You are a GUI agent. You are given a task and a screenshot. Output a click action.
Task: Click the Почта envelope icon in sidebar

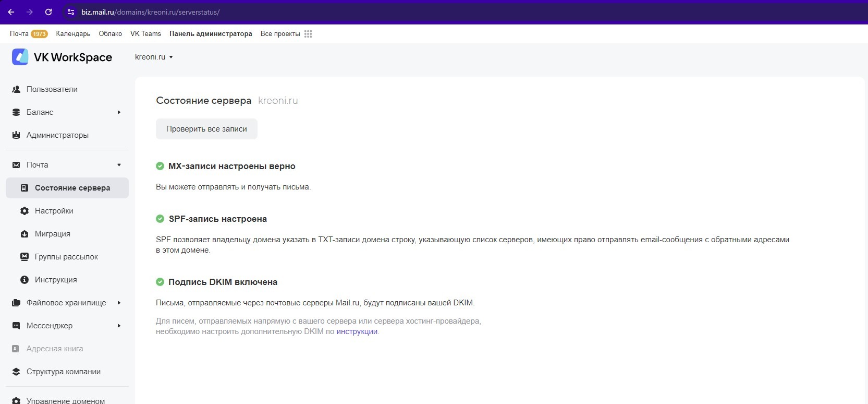(x=16, y=165)
